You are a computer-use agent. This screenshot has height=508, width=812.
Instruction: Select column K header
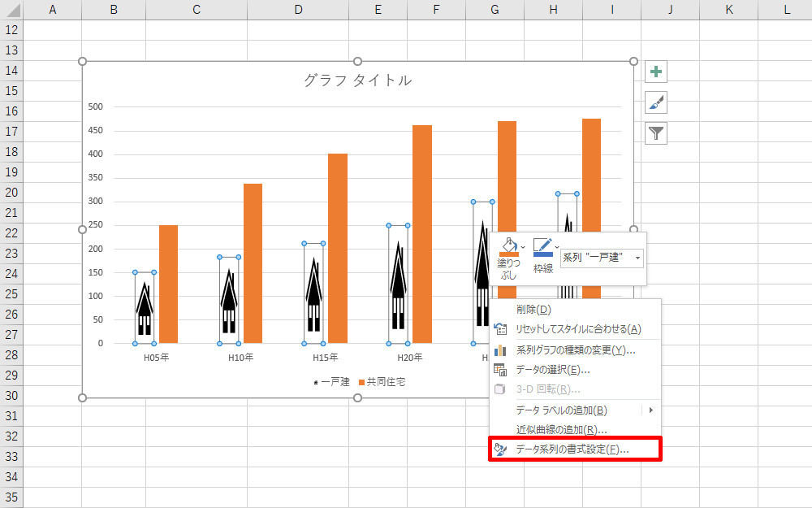tap(728, 9)
